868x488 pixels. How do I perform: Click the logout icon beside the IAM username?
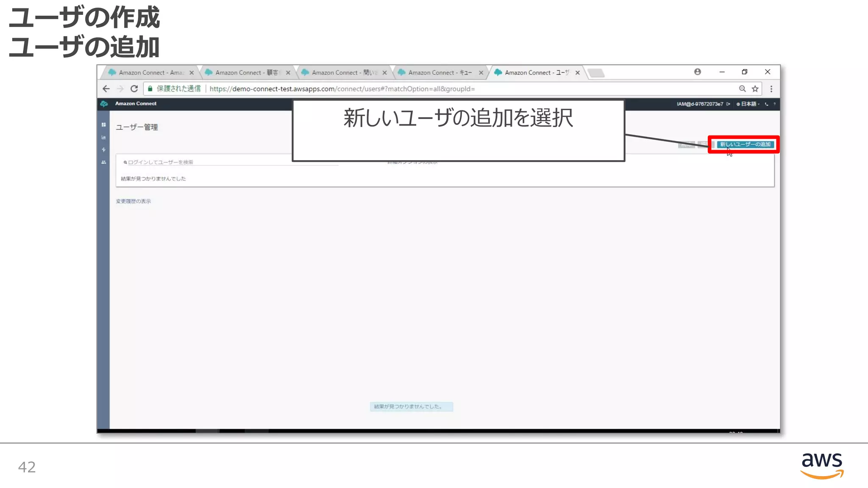pyautogui.click(x=728, y=104)
